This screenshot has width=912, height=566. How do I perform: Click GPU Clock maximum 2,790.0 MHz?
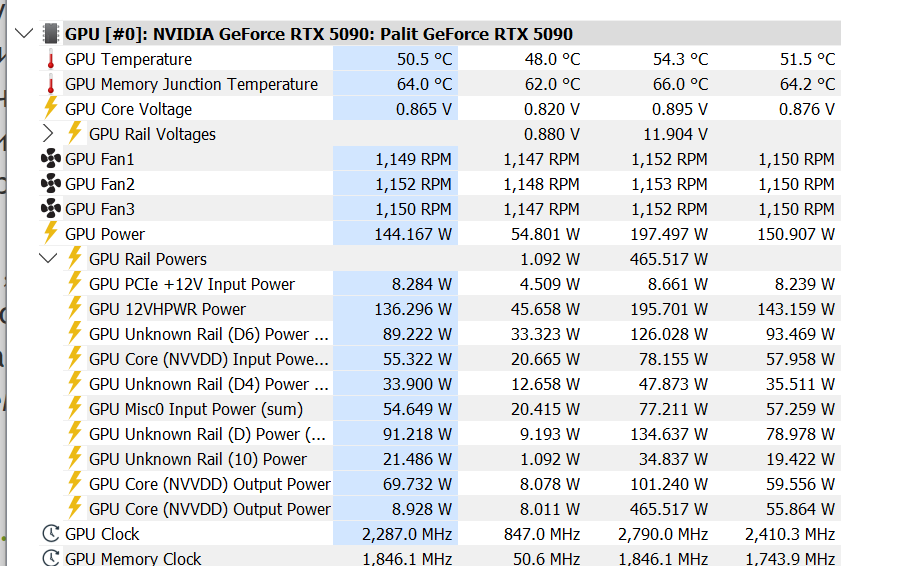pos(663,534)
